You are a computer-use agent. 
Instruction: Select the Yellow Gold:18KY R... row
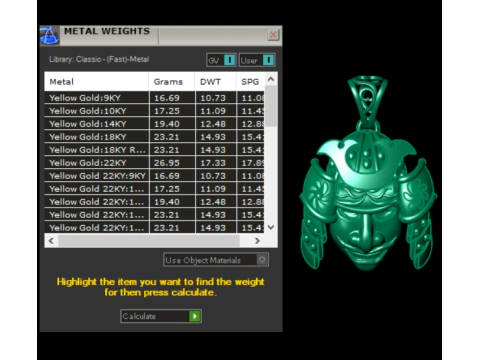(x=154, y=150)
